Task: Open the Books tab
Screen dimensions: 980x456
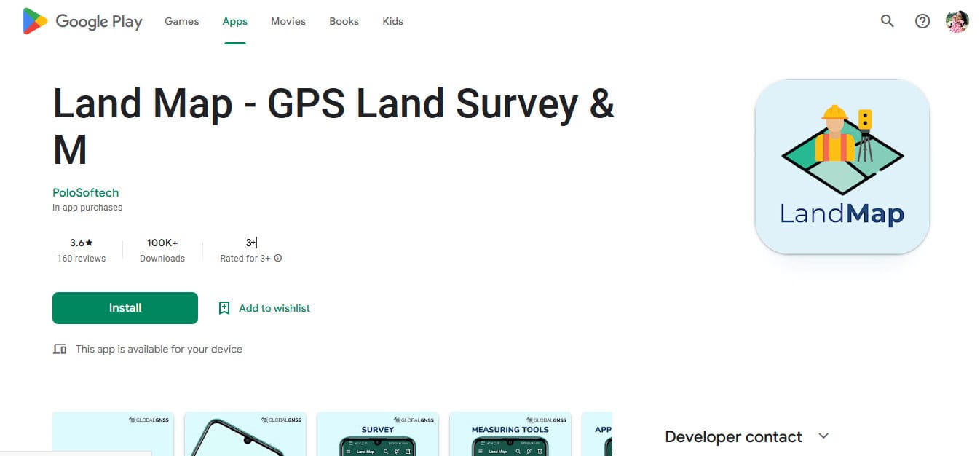Action: click(344, 21)
